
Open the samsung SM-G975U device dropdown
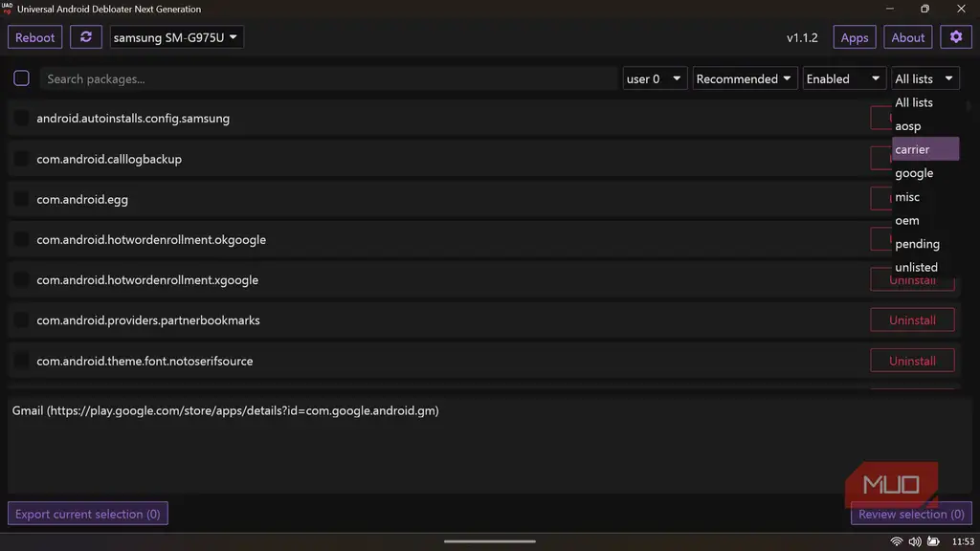coord(176,37)
